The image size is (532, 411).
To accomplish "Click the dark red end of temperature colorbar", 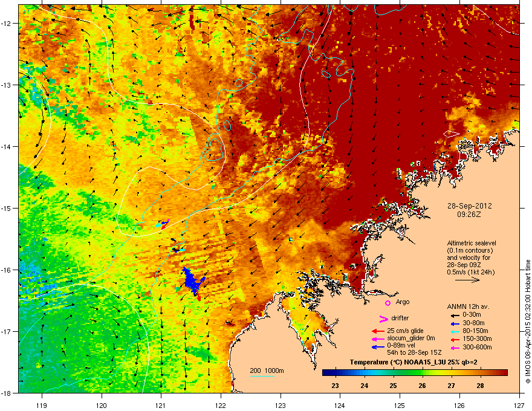I will [502, 372].
